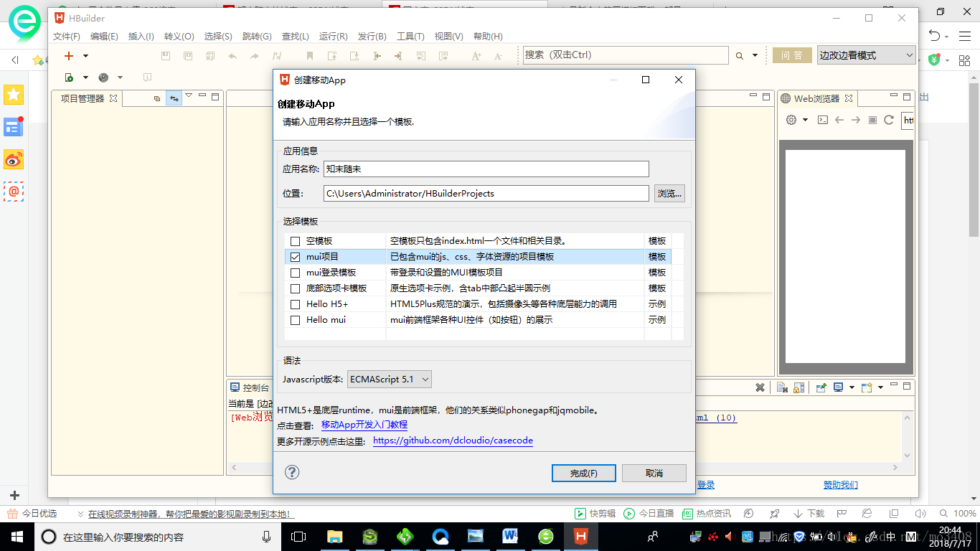Click the 位置 project path field
The image size is (980, 551).
[x=486, y=193]
